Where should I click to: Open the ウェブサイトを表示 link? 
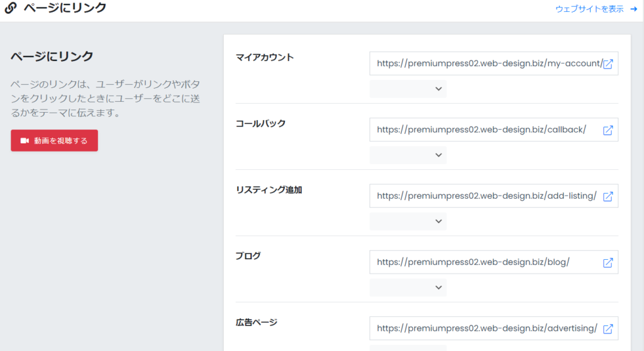coord(589,9)
